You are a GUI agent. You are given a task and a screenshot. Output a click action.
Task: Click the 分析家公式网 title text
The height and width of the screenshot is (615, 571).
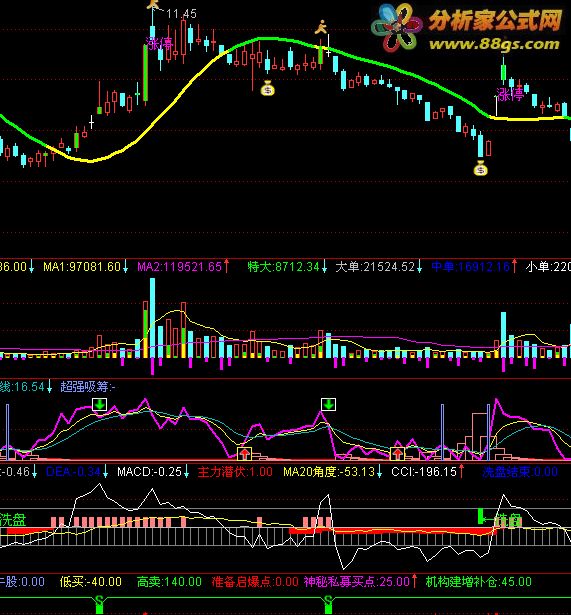click(x=495, y=20)
